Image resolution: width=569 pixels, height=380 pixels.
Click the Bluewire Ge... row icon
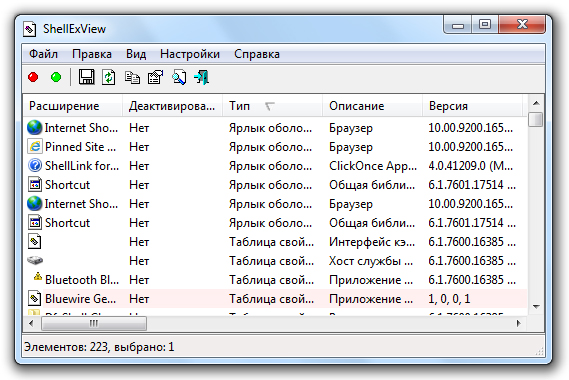pos(34,298)
